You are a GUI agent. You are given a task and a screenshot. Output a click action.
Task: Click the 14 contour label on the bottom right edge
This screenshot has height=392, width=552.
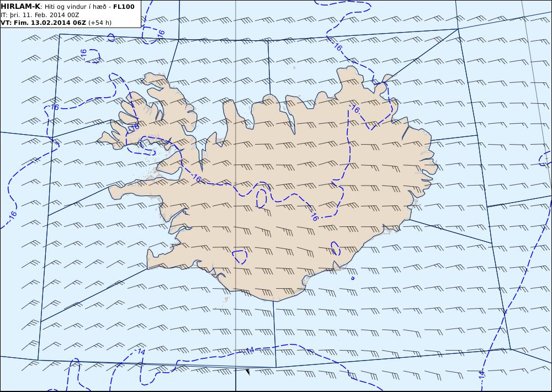[482, 375]
